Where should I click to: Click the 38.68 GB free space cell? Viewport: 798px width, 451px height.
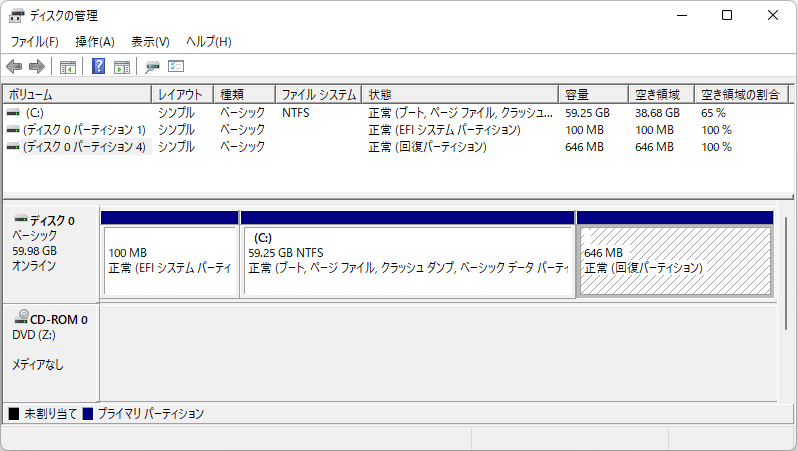(657, 113)
